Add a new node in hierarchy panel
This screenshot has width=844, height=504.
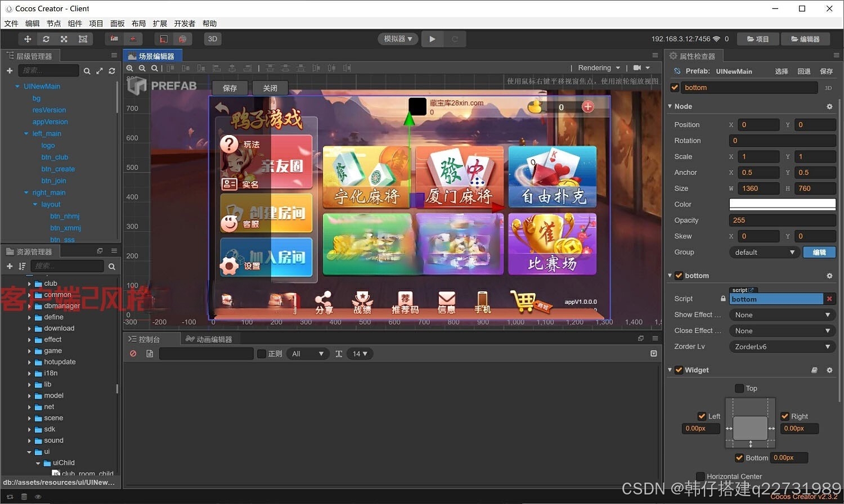10,71
